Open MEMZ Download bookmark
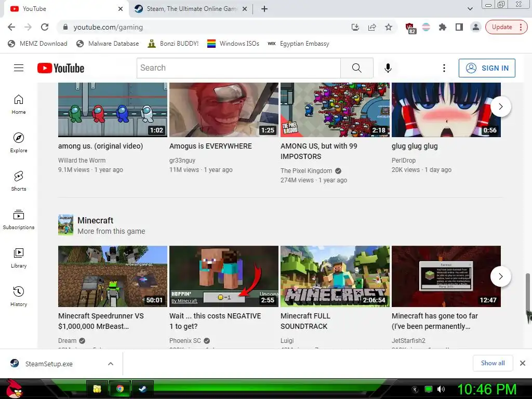Screen dimensions: 532x399 pos(37,44)
